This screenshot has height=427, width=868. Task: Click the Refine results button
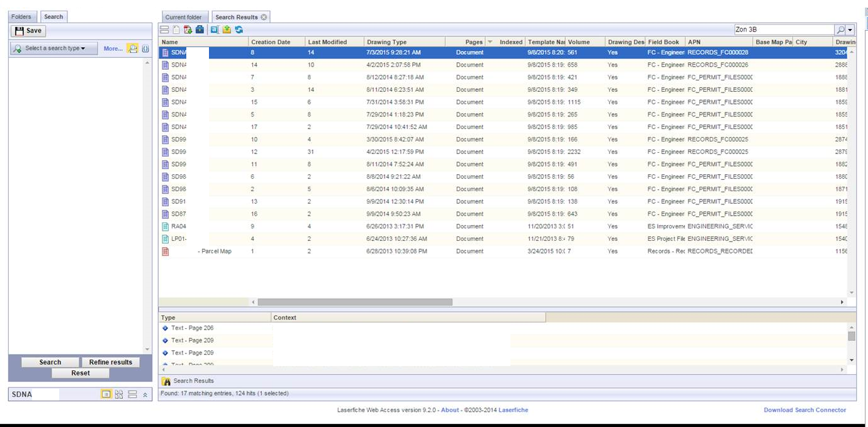110,362
